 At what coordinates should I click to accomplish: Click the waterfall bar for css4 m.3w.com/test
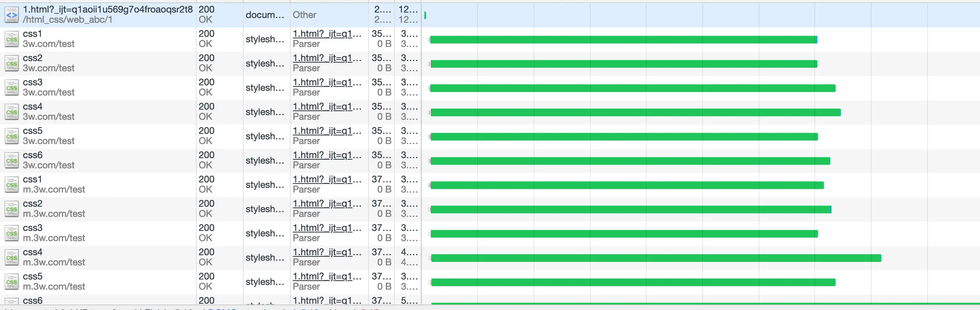click(656, 258)
